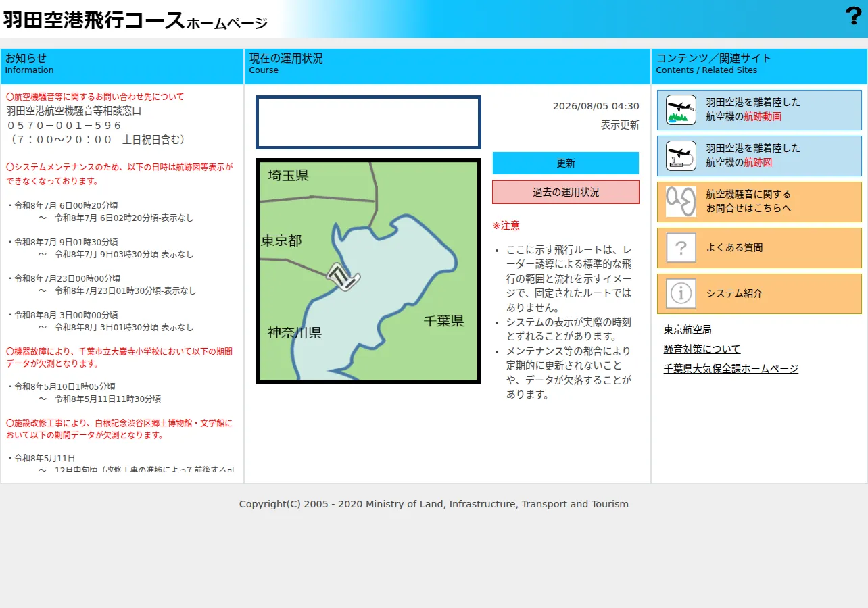868x608 pixels.
Task: Follow the 騒音対策について link
Action: tap(702, 349)
